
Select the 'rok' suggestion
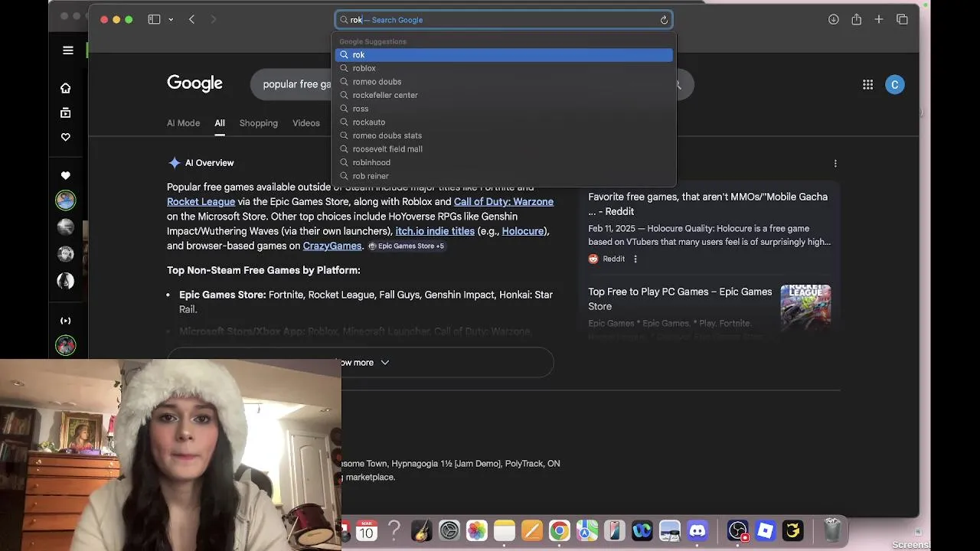(x=504, y=55)
